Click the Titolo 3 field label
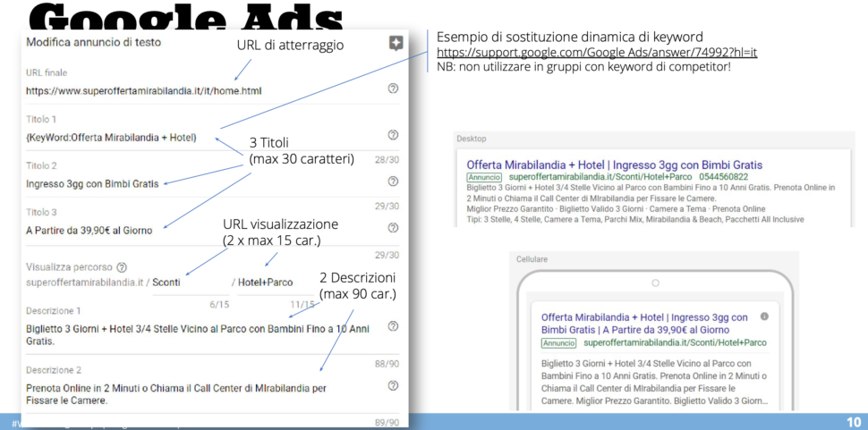This screenshot has width=868, height=430. pyautogui.click(x=41, y=212)
